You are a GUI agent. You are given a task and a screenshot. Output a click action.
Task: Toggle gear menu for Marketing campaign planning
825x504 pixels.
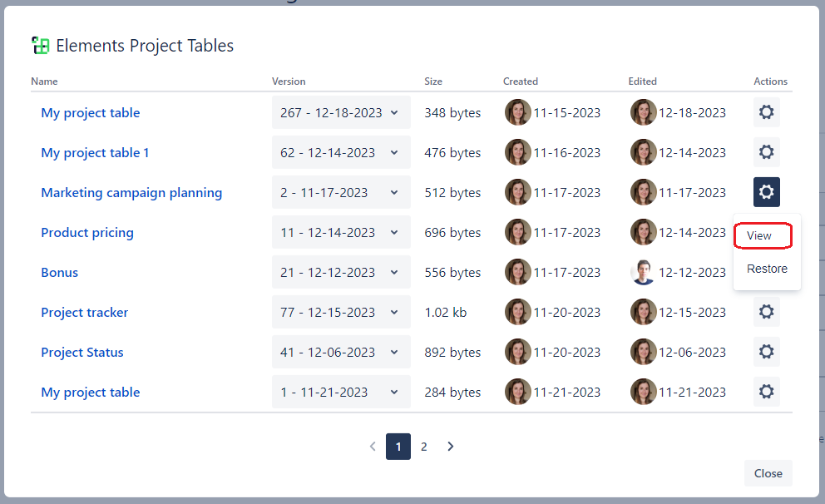[x=766, y=192]
